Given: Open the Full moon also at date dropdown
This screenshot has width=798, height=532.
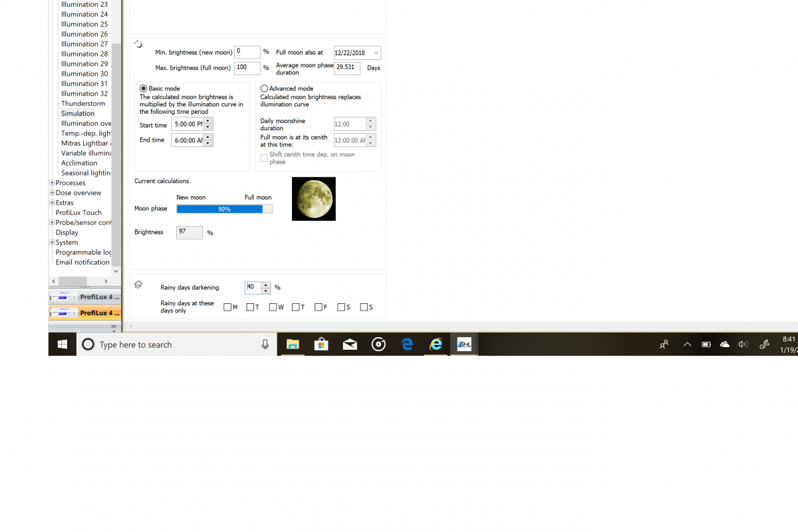Looking at the screenshot, I should [376, 53].
